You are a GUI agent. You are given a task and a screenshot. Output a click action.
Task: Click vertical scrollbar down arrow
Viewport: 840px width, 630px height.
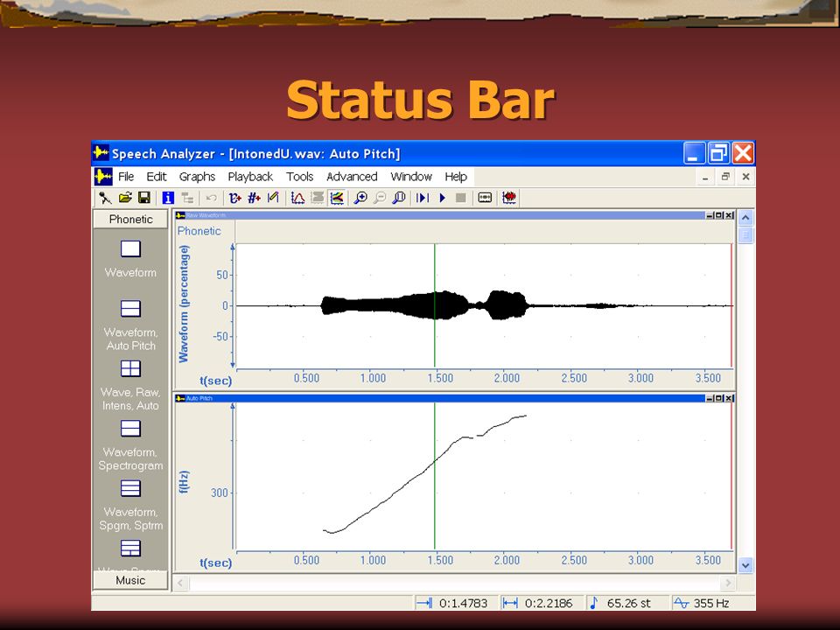pyautogui.click(x=745, y=565)
